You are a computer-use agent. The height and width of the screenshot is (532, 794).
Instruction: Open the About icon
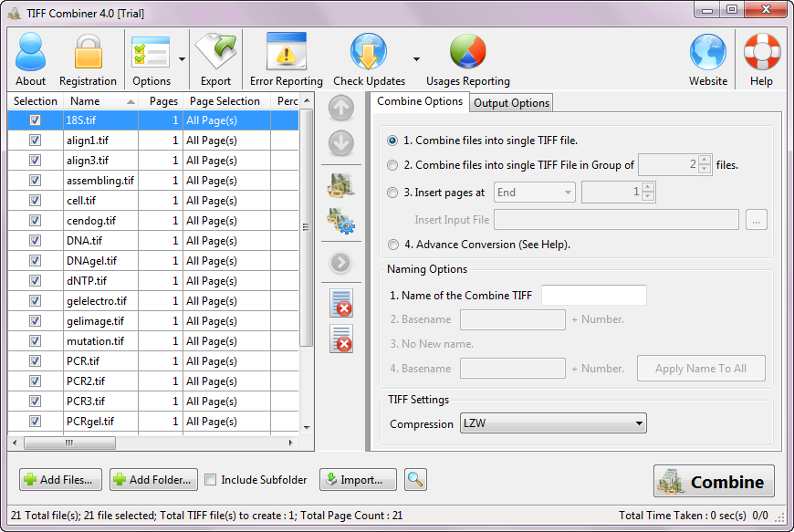click(x=30, y=52)
